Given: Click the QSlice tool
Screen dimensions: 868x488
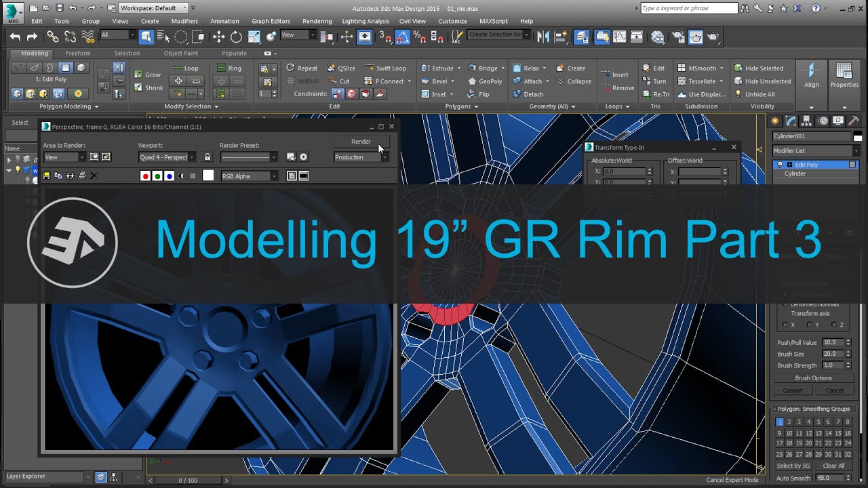Looking at the screenshot, I should 341,68.
